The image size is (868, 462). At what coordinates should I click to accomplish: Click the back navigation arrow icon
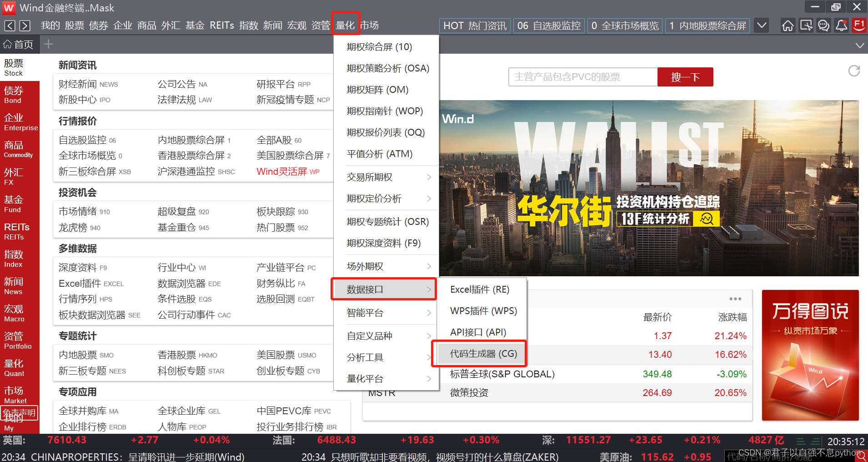[x=10, y=25]
